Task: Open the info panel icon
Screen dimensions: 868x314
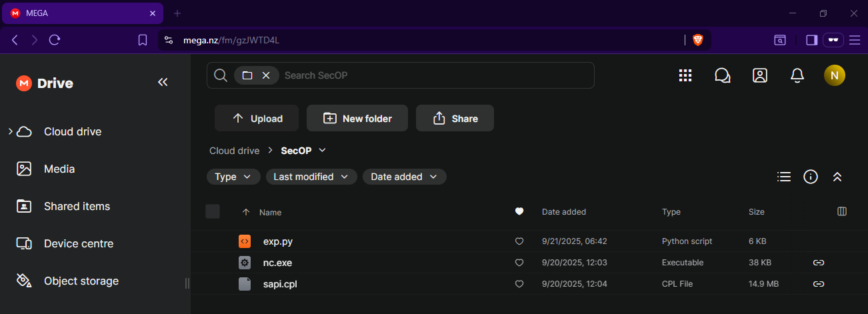Action: [811, 177]
